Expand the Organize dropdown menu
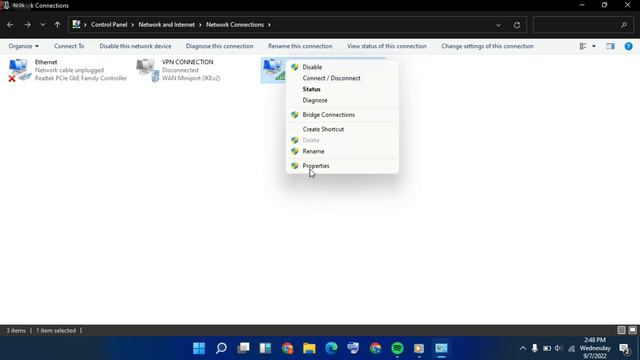Screen dimensions: 640x360 pos(24,46)
